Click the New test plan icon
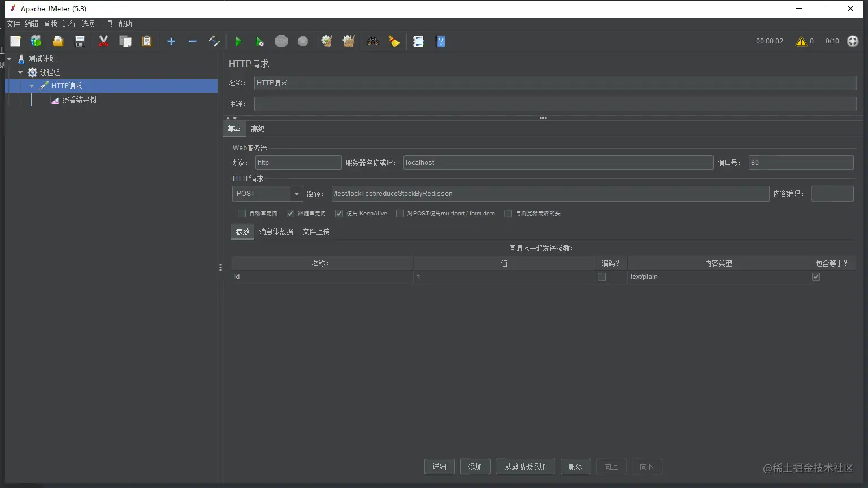 (x=15, y=41)
